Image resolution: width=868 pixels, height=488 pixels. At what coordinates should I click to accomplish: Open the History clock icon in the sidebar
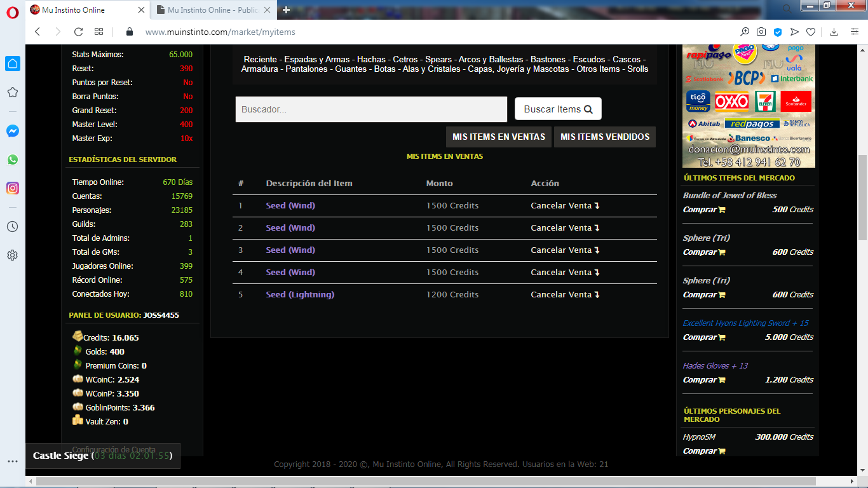tap(13, 227)
